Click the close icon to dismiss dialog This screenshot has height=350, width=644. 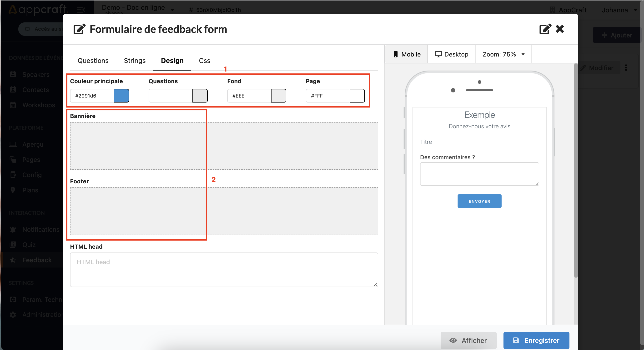[561, 29]
